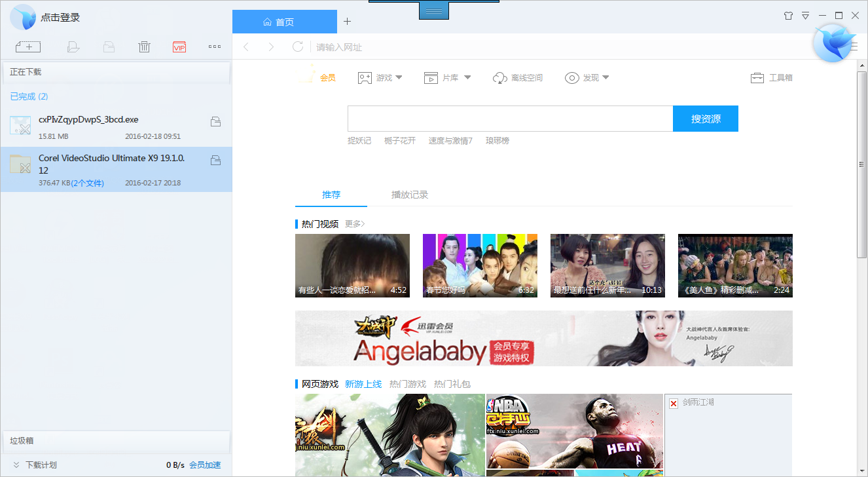Open folder for cxPIvZqypDwpS_3bcd.exe
The image size is (868, 477).
[215, 121]
